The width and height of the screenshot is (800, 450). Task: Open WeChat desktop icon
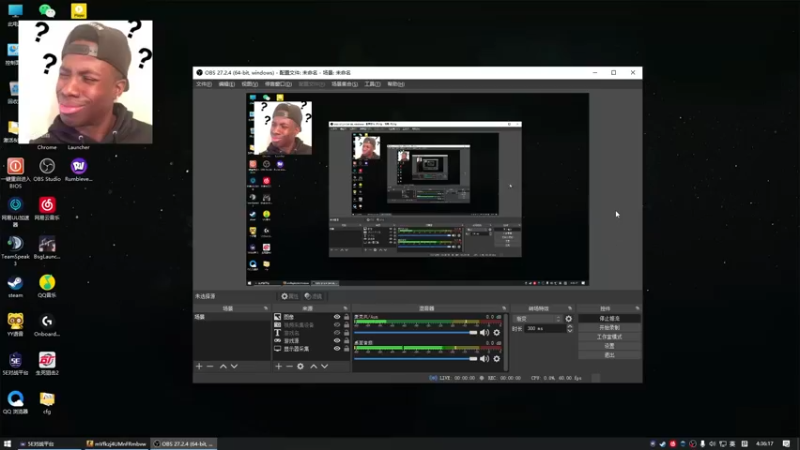click(47, 11)
